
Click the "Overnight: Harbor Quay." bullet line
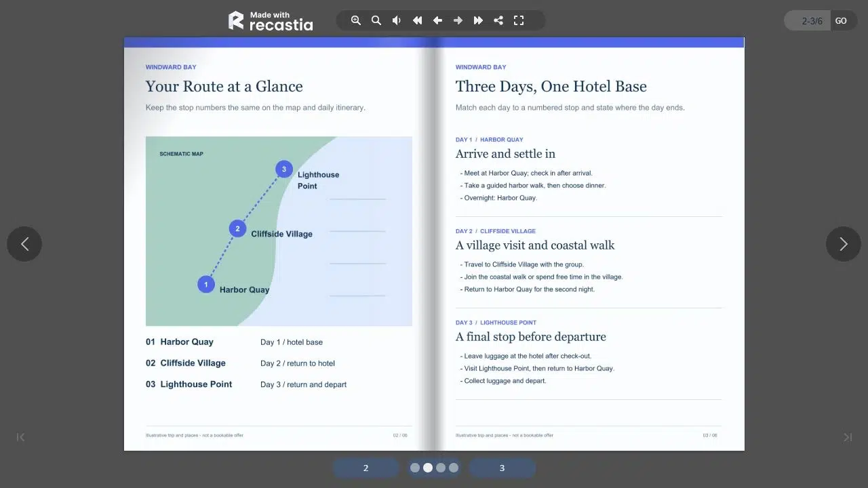pyautogui.click(x=498, y=198)
